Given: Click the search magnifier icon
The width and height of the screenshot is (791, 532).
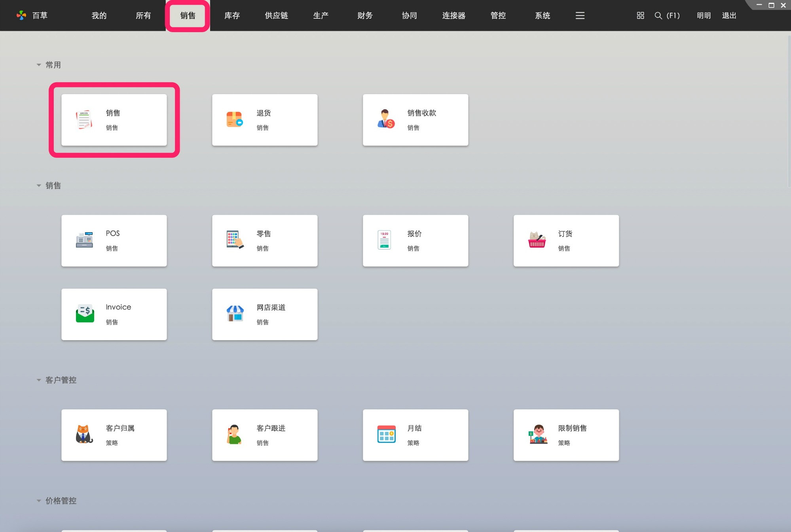Looking at the screenshot, I should click(x=658, y=15).
